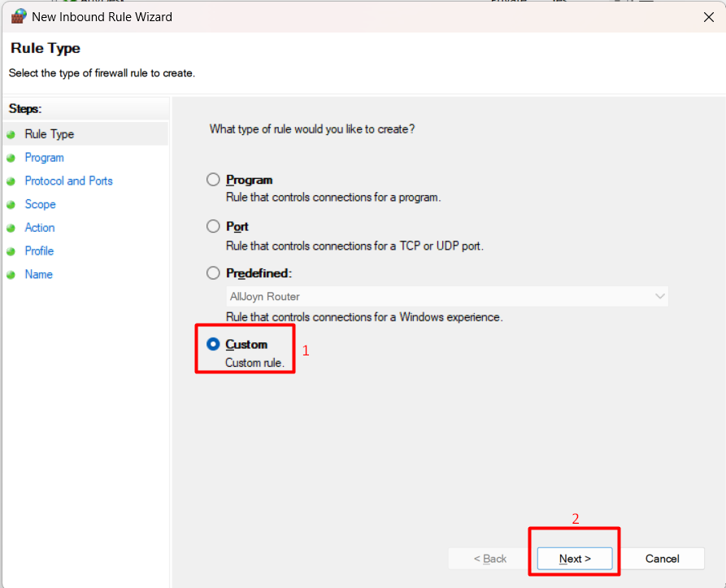Click the firewall wizard title bar icon

point(19,16)
